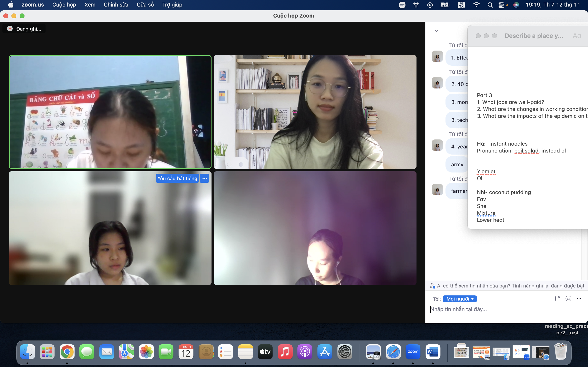Open Spotlight search magnifier in menu bar
Screen dimensions: 588x367
490,5
